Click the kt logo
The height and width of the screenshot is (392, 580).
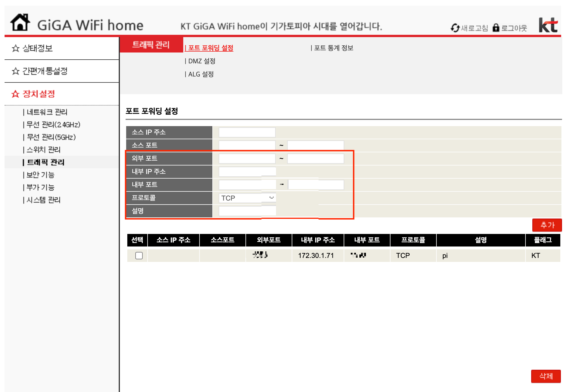(548, 25)
